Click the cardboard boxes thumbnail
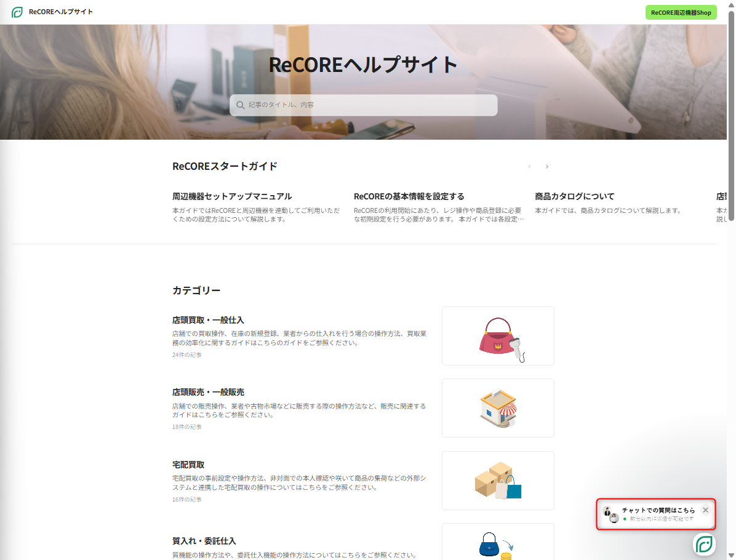 (x=498, y=481)
